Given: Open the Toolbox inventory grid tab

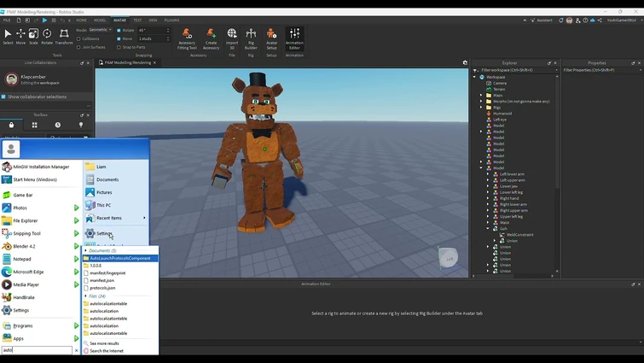Looking at the screenshot, I should coord(34,125).
